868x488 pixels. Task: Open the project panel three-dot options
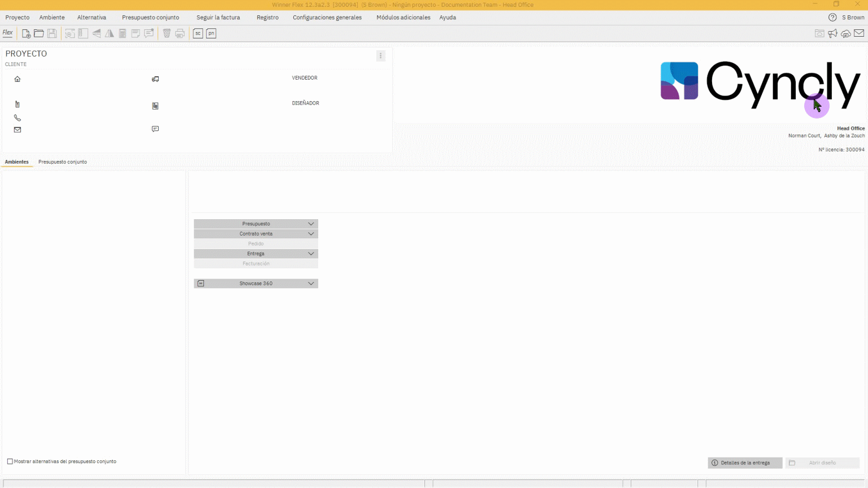click(380, 56)
